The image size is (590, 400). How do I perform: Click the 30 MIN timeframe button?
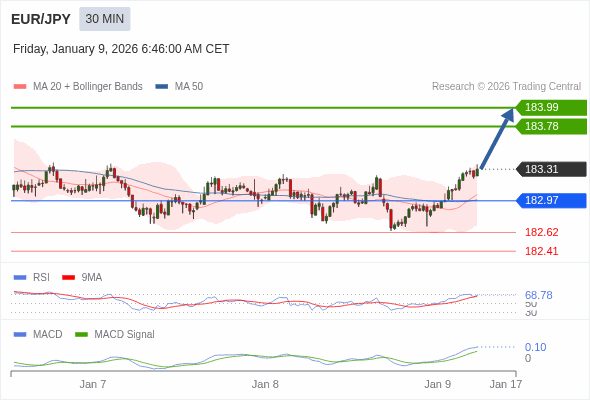(105, 19)
